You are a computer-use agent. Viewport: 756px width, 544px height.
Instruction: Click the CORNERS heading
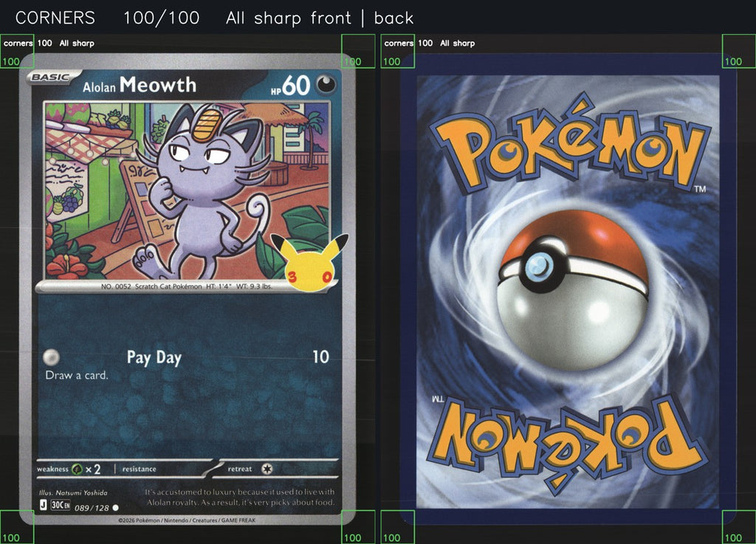(x=55, y=18)
